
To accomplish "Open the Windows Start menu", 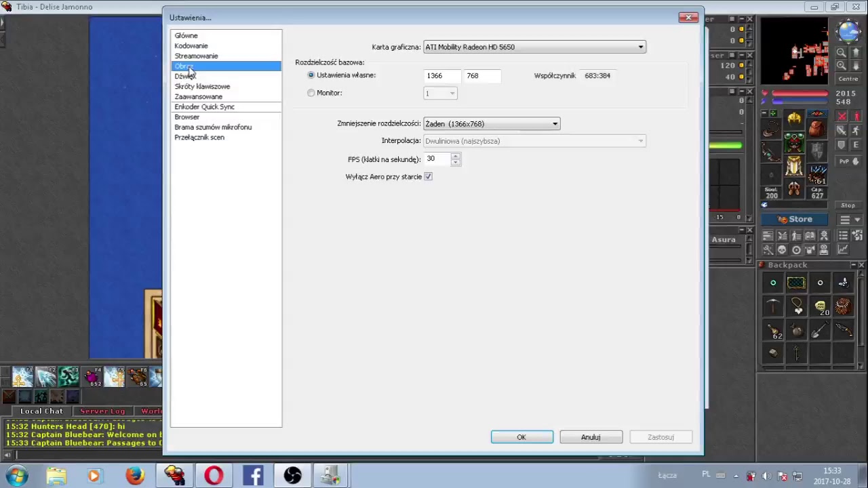I will [17, 476].
